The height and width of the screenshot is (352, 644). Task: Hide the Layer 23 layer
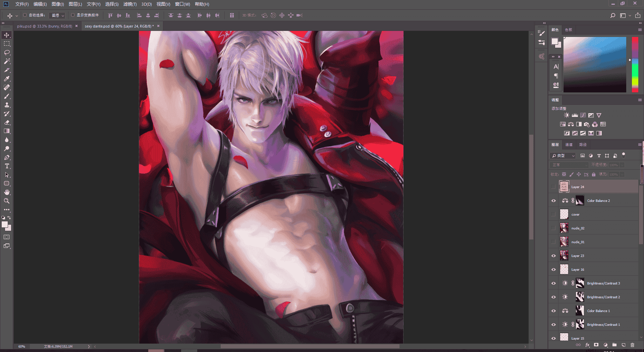pos(553,256)
